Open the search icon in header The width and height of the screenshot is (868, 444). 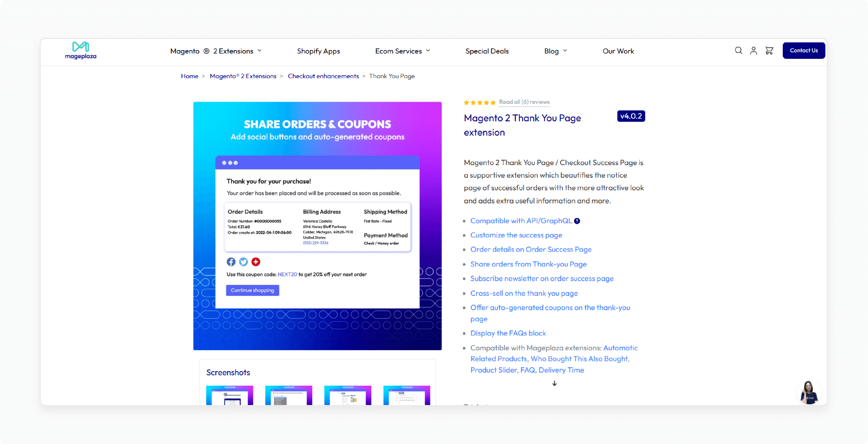[738, 51]
